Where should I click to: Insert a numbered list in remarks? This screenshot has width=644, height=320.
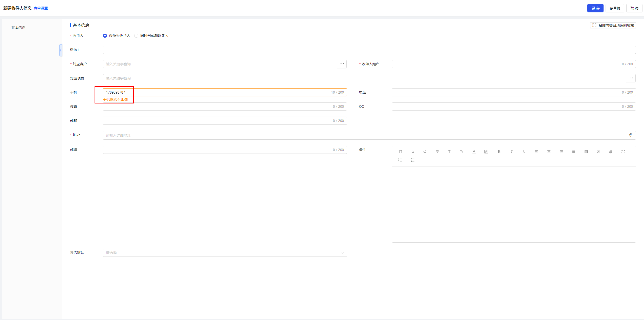(400, 160)
